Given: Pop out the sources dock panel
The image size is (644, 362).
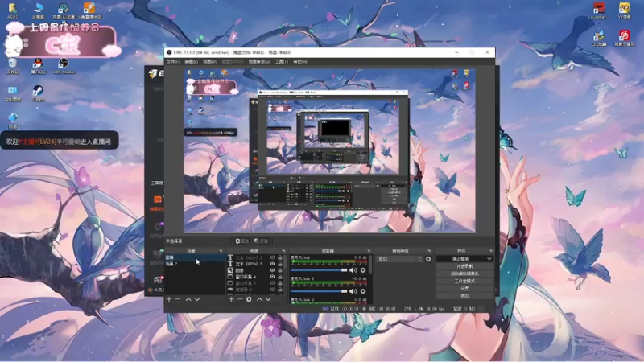Looking at the screenshot, I should point(283,251).
